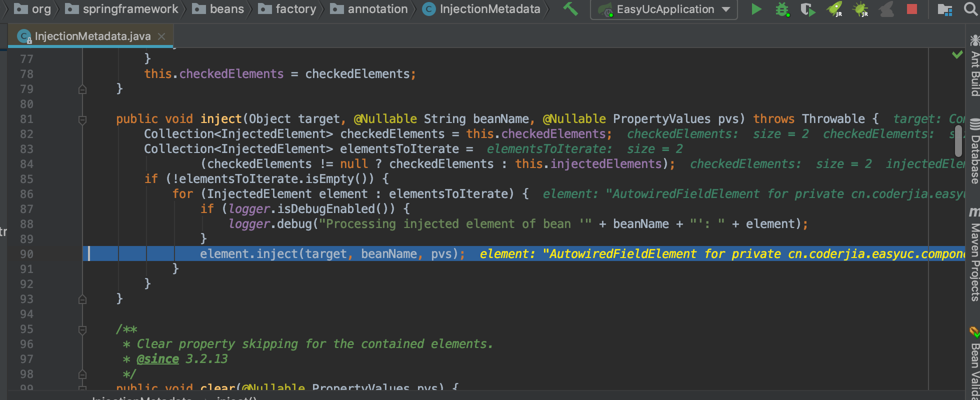Click the Javadoc end fold marker at line 98
Image resolution: width=980 pixels, height=400 pixels.
click(82, 374)
